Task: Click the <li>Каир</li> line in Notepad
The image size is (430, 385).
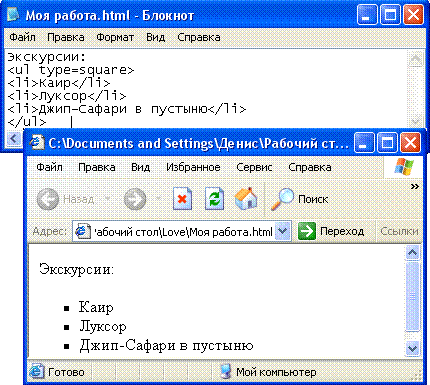Action: click(x=59, y=83)
